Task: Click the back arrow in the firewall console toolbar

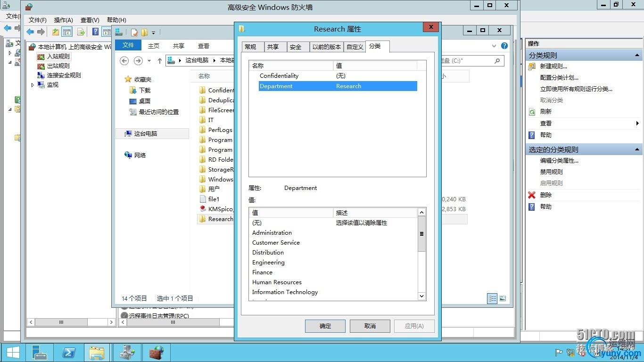Action: (x=30, y=32)
